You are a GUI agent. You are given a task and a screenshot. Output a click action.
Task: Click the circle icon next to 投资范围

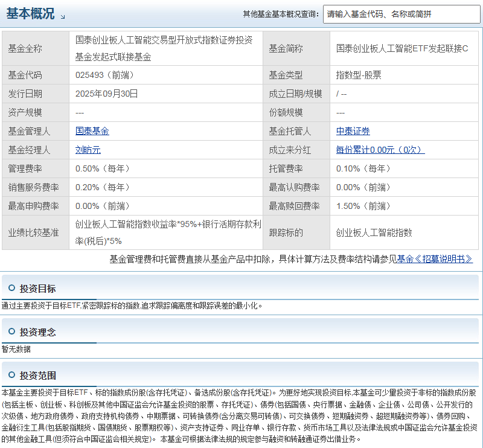point(11,375)
